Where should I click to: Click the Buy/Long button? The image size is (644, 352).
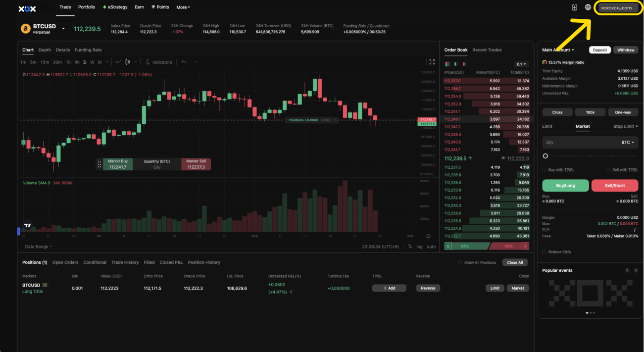pos(565,185)
